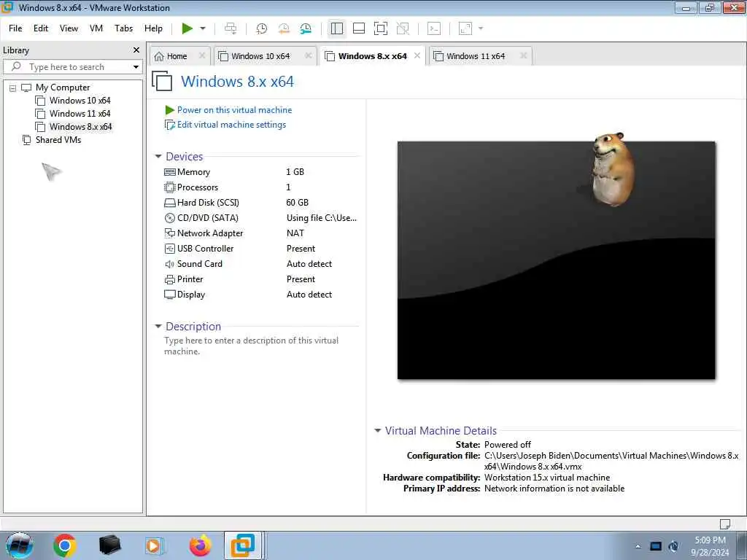Click Send Ctrl+Alt+Del toolbar icon
This screenshot has height=560, width=747.
pyautogui.click(x=231, y=28)
